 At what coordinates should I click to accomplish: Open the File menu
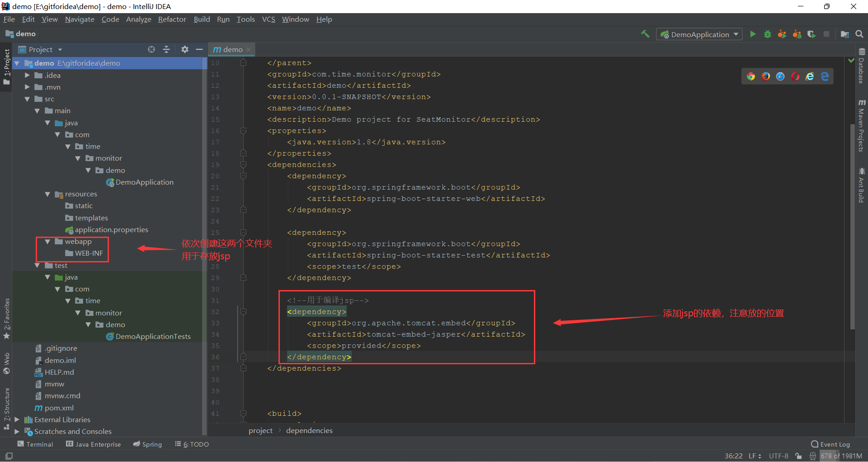(9, 19)
